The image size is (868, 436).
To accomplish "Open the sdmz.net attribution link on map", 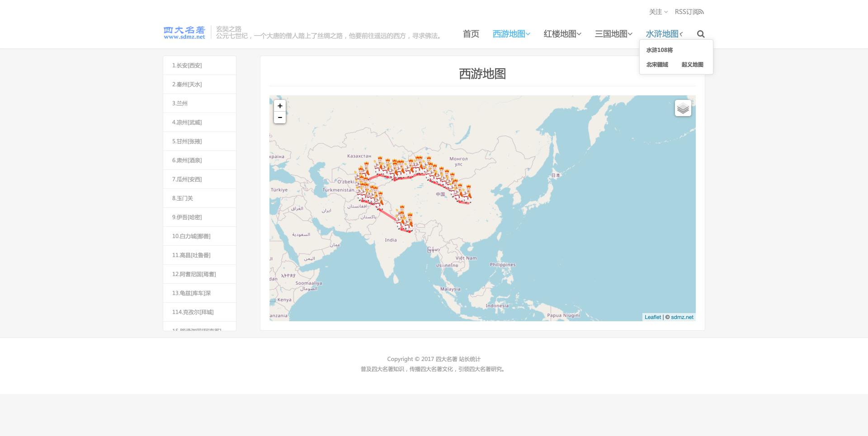I will [x=682, y=317].
